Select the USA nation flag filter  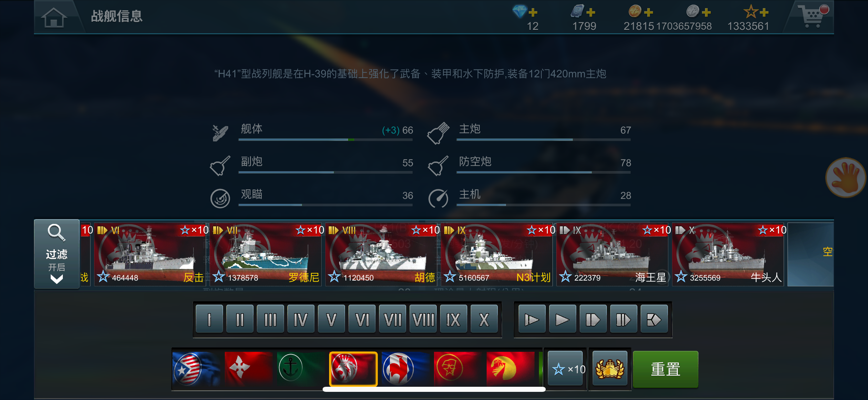coord(197,369)
